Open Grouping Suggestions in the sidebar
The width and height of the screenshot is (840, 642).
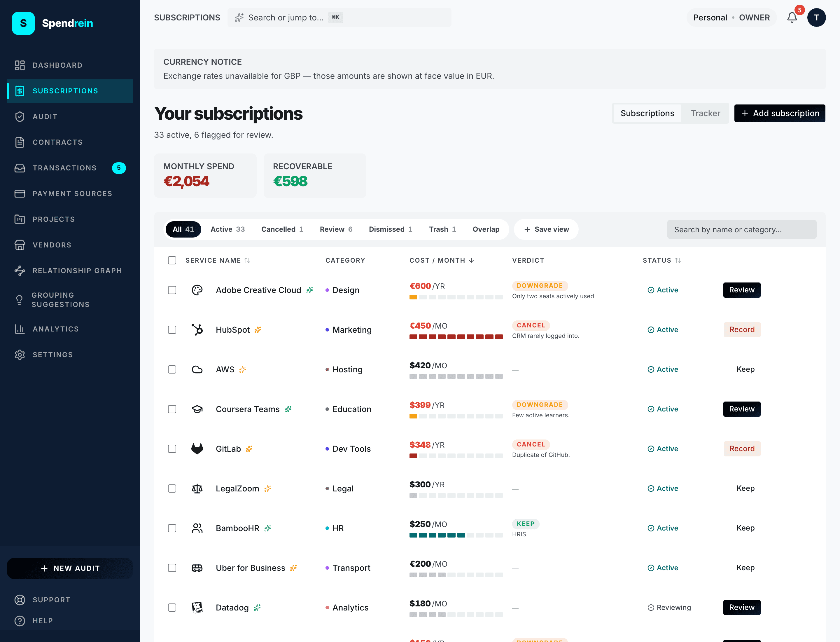70,300
